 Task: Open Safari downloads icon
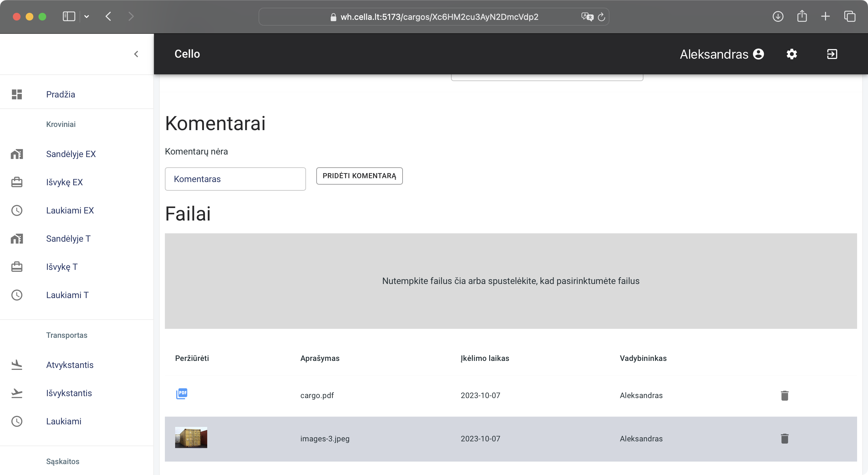click(x=778, y=16)
